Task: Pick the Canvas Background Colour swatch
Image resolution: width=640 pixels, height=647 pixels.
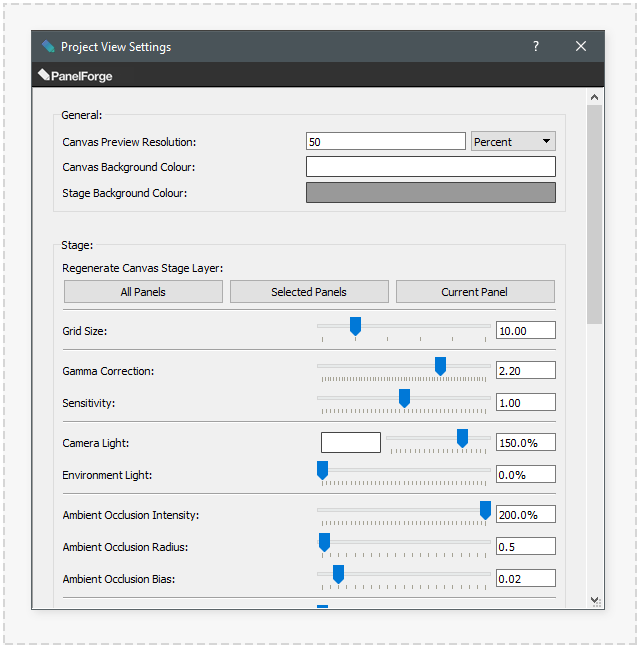Action: (x=430, y=167)
